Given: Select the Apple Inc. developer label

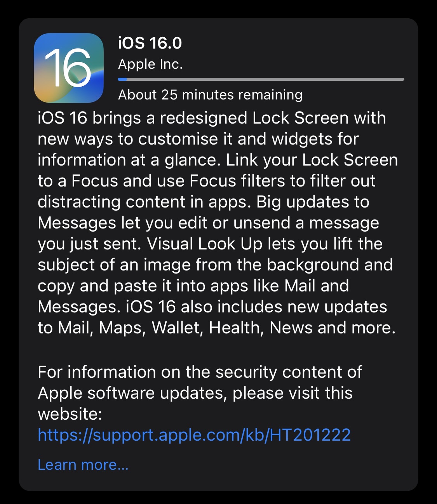Looking at the screenshot, I should click(150, 64).
